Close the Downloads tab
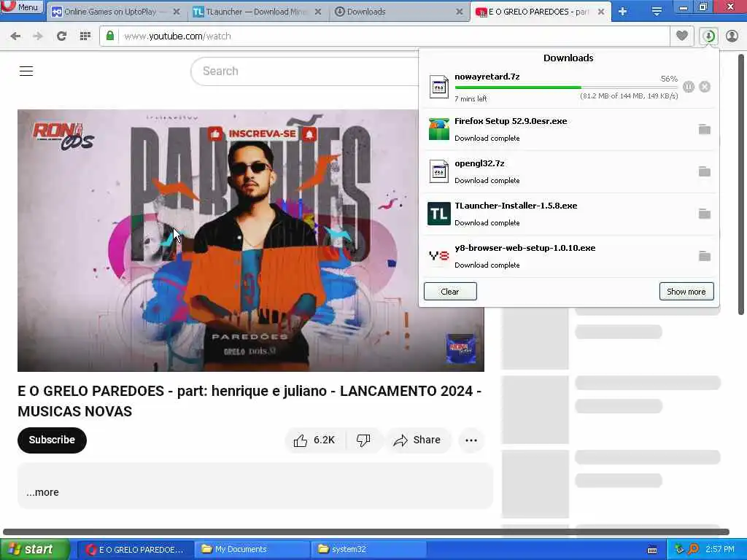The width and height of the screenshot is (747, 560). (x=460, y=12)
